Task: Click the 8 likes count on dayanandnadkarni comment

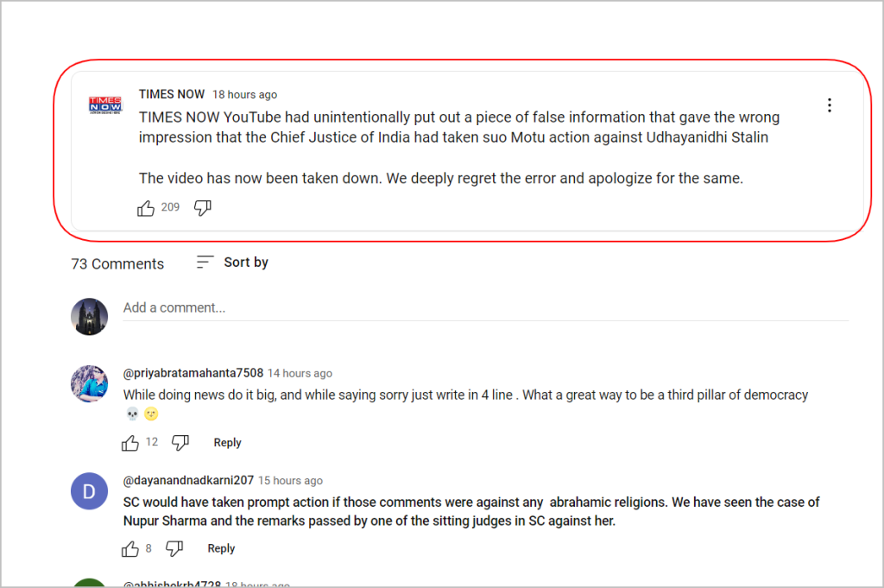Action: (x=148, y=548)
